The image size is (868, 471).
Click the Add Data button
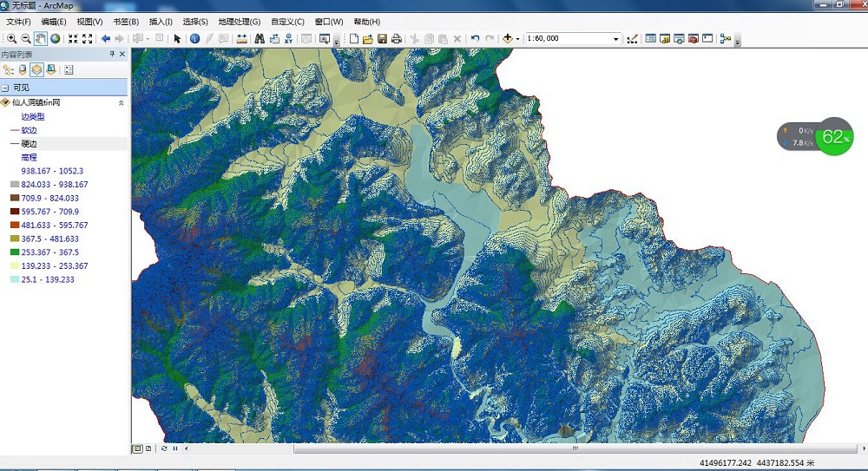pos(507,39)
